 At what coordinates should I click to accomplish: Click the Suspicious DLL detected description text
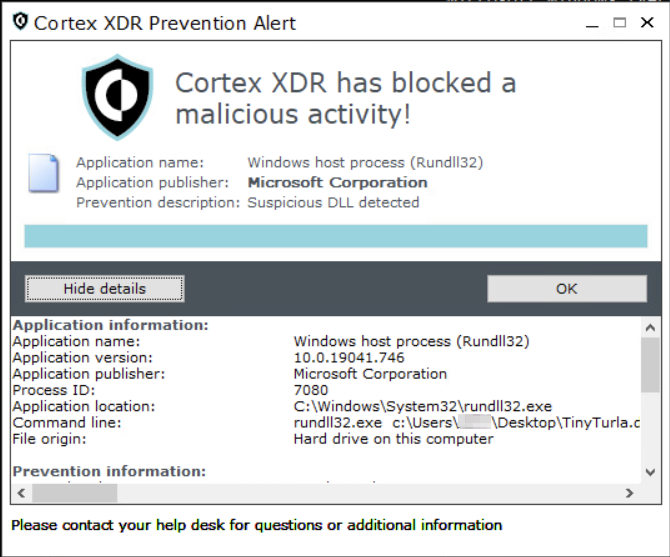[333, 202]
